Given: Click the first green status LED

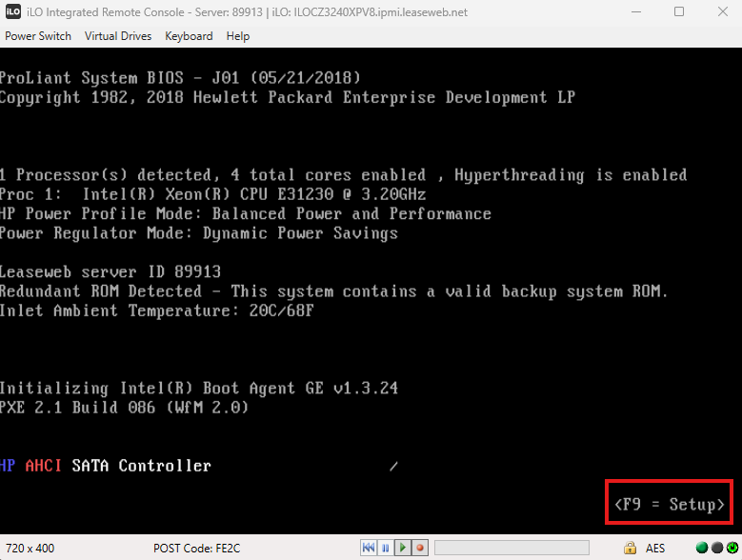Looking at the screenshot, I should pos(702,548).
